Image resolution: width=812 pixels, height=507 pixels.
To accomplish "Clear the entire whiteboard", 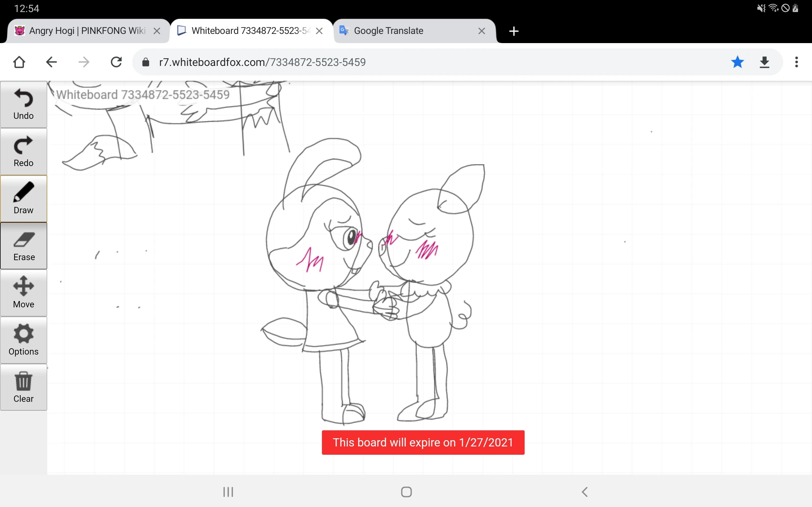I will [23, 387].
